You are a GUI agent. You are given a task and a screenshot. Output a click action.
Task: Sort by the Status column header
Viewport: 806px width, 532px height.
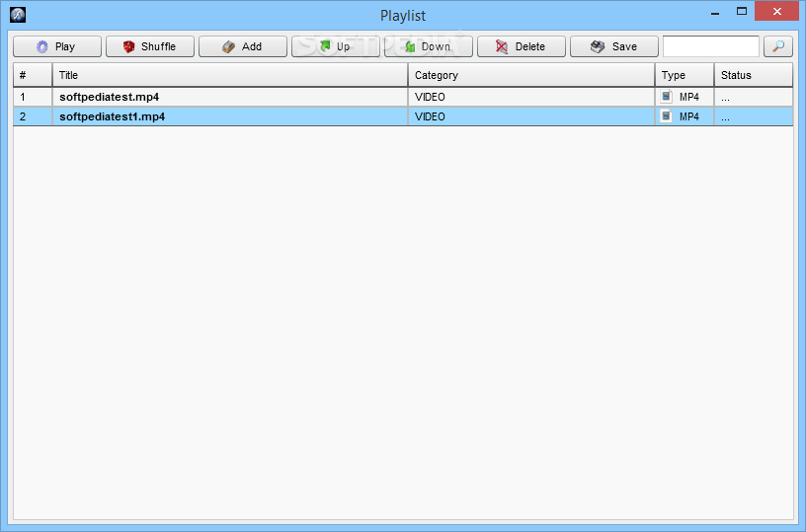(753, 75)
